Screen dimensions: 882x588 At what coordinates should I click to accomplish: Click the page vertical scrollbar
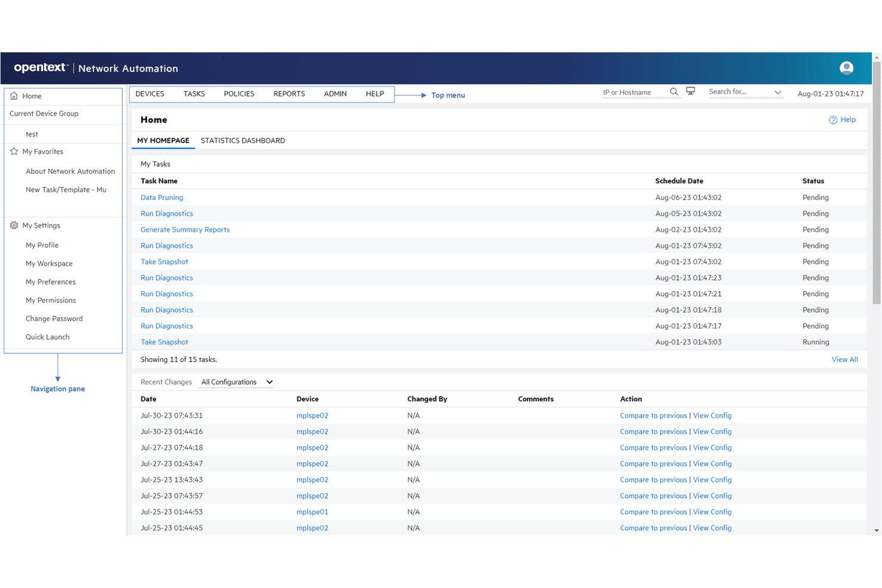pos(877,182)
